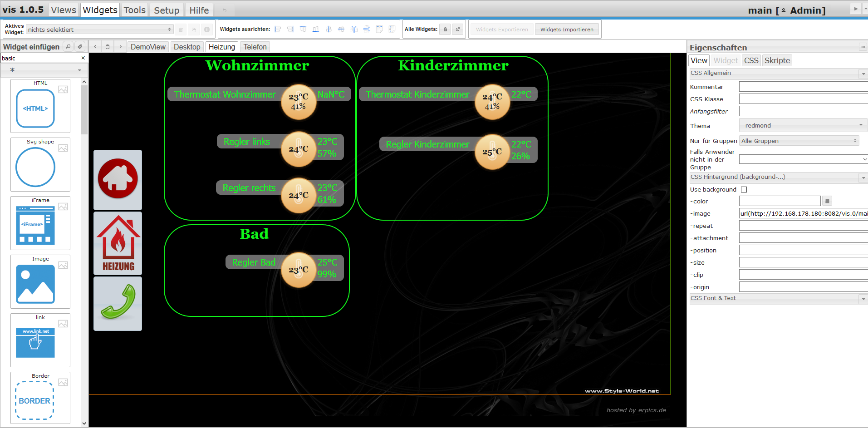The height and width of the screenshot is (429, 868).
Task: Click the widget list scrollbar thumb
Action: click(84, 110)
